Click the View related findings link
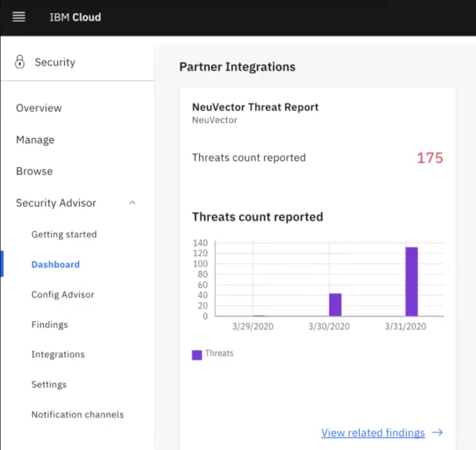 click(x=373, y=432)
